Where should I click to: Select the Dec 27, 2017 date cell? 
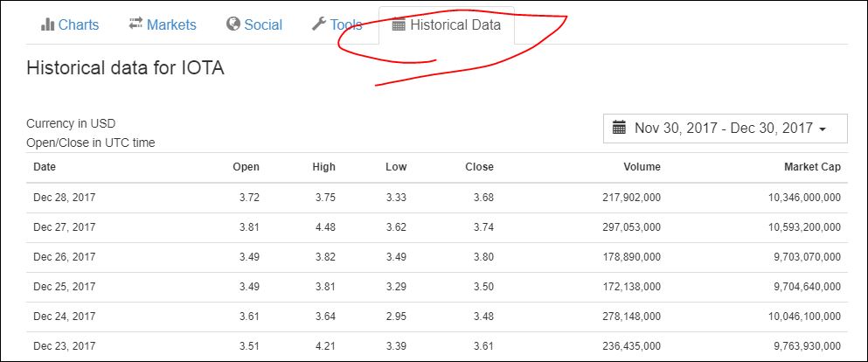tap(64, 227)
